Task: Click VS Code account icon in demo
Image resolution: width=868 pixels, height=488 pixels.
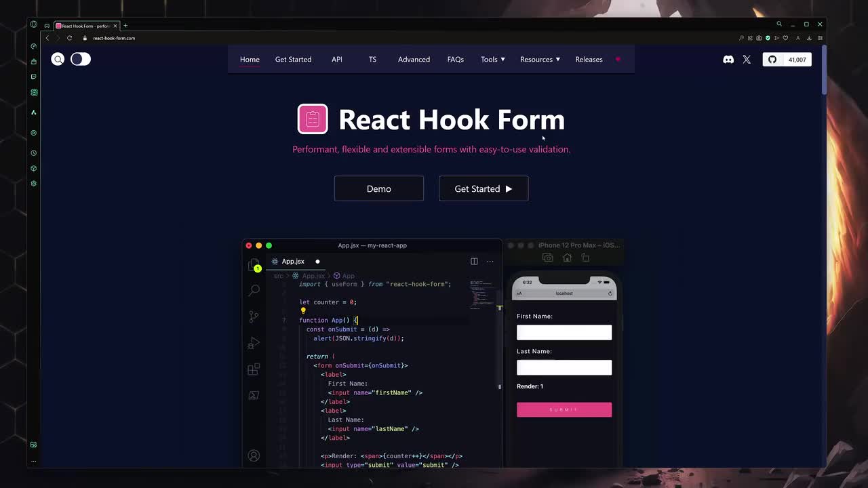Action: pyautogui.click(x=254, y=455)
